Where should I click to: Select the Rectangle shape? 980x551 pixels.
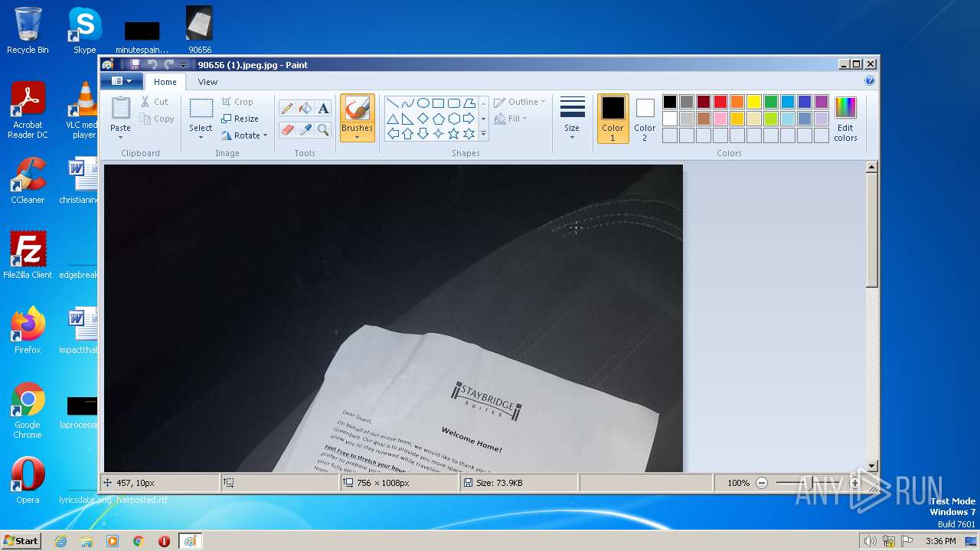pos(438,103)
